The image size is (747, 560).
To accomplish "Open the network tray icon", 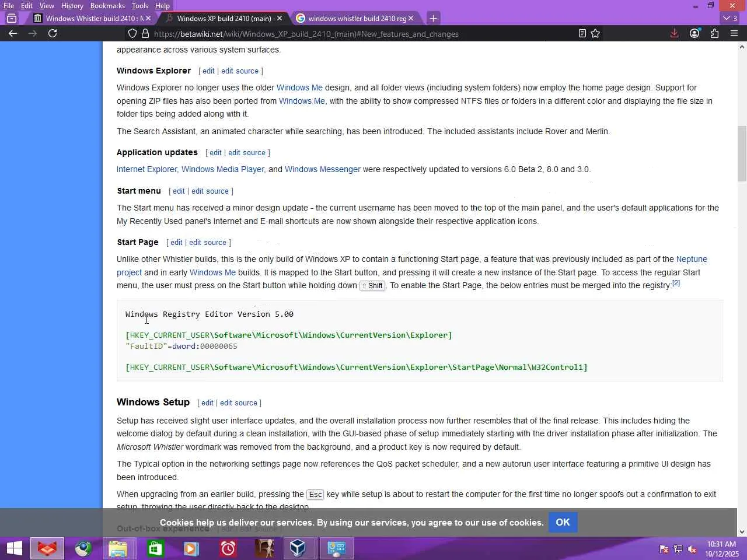I will click(x=678, y=549).
